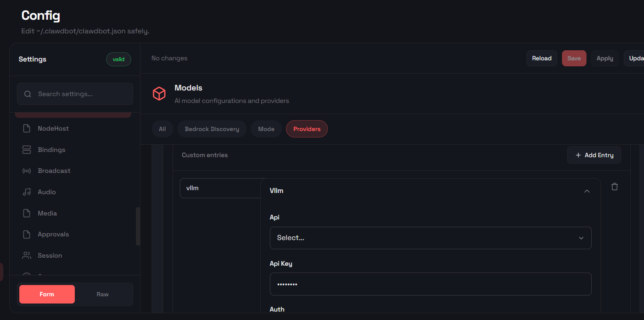Click the NodeHost file icon in sidebar
Screen dimensions: 644x320
27,129
